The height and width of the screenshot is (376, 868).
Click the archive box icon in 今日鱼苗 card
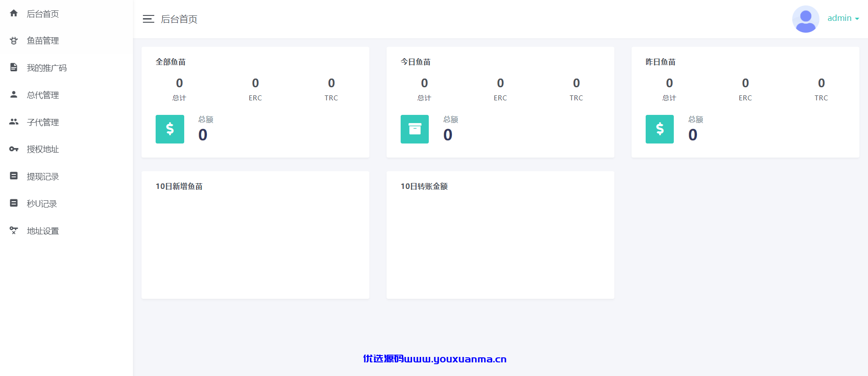[x=415, y=129]
